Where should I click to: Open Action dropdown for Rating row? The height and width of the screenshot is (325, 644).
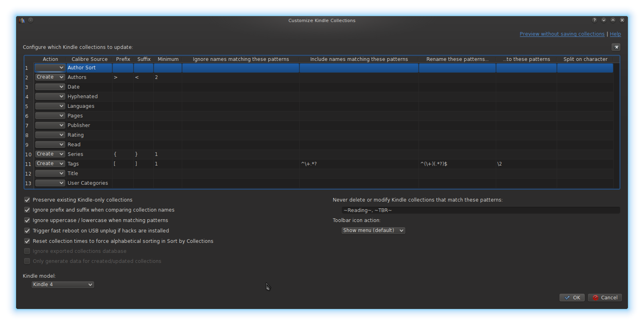[50, 135]
